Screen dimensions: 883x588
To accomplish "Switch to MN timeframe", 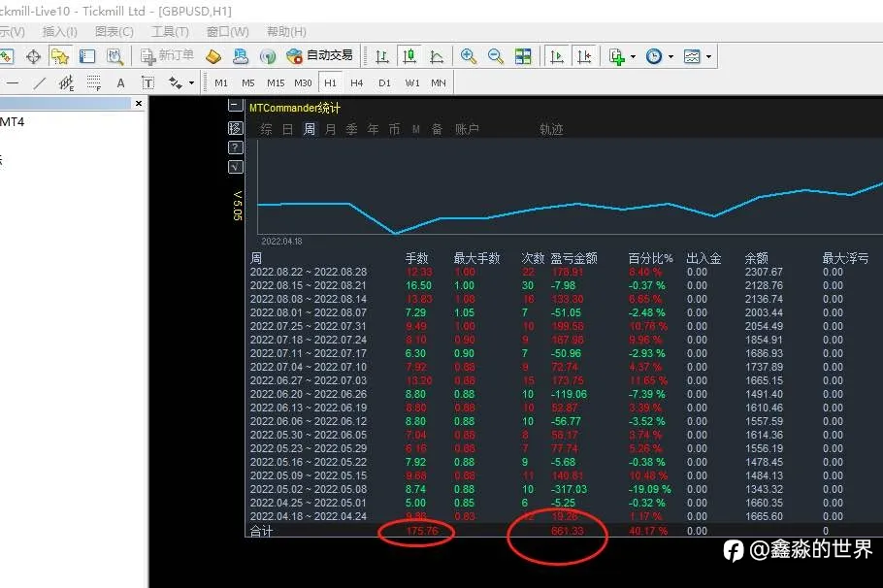I will tap(439, 83).
